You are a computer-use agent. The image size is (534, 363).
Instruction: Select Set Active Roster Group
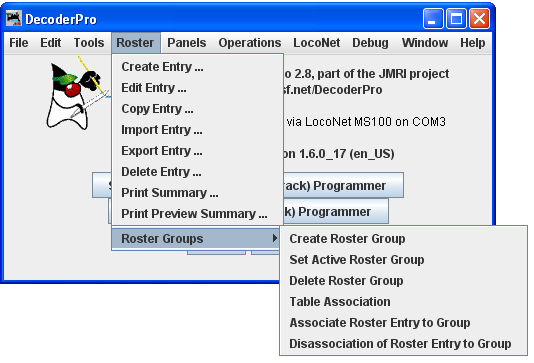click(x=404, y=260)
